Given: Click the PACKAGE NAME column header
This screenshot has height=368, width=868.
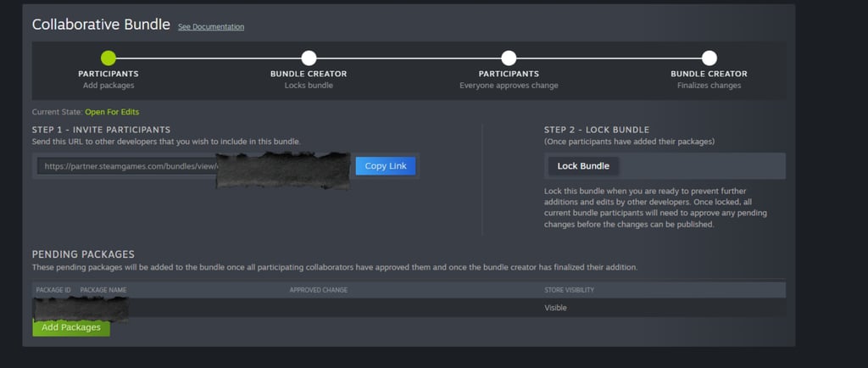Looking at the screenshot, I should coord(103,290).
